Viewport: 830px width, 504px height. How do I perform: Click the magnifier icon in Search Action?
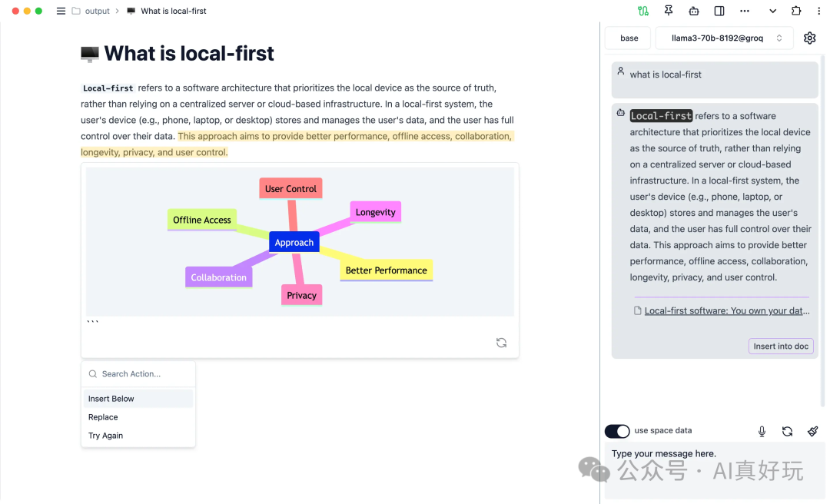coord(93,373)
